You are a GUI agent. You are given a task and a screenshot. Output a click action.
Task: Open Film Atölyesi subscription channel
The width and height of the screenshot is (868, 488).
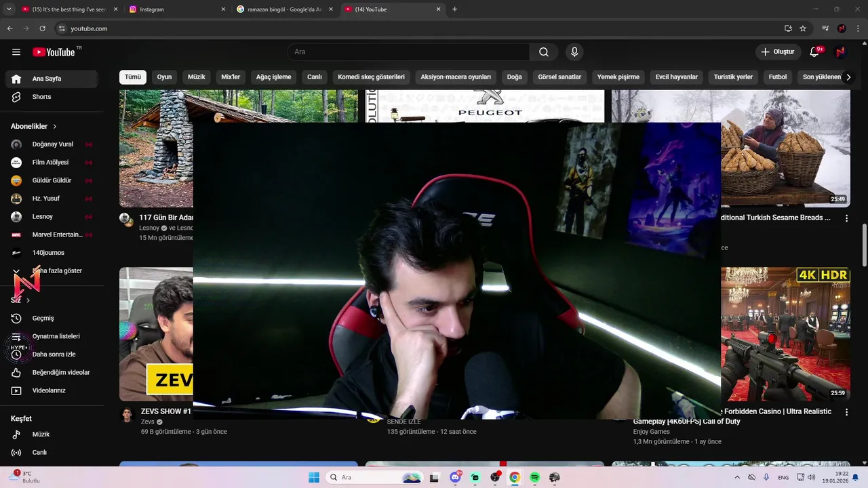click(x=52, y=163)
